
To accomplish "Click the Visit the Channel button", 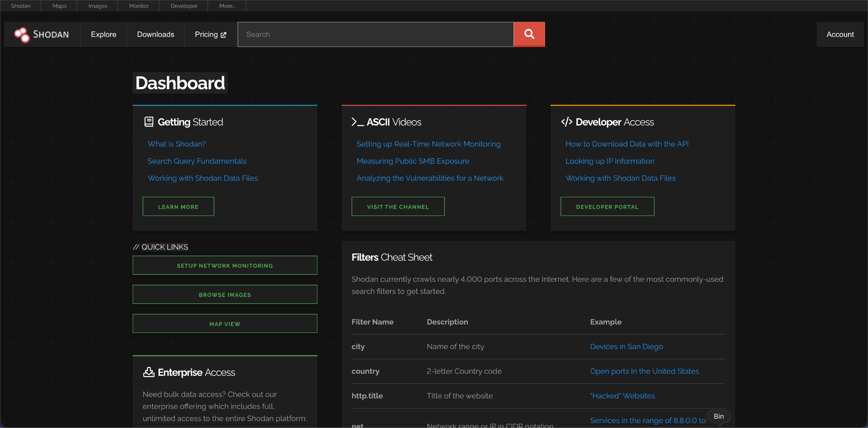I will click(398, 207).
